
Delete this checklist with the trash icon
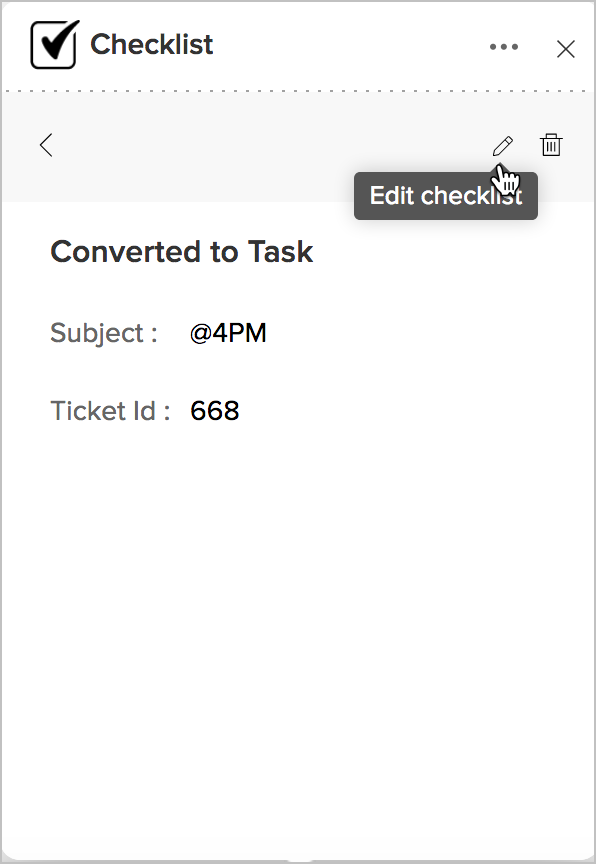click(x=551, y=145)
